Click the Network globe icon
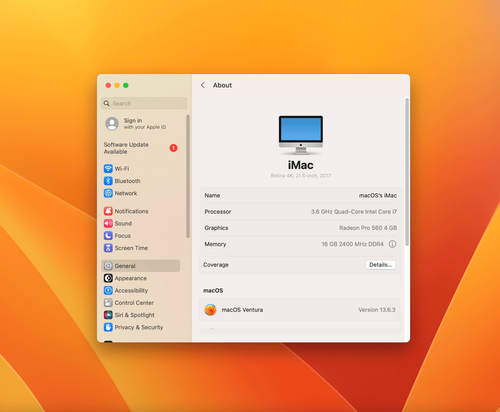500x412 pixels. click(108, 193)
